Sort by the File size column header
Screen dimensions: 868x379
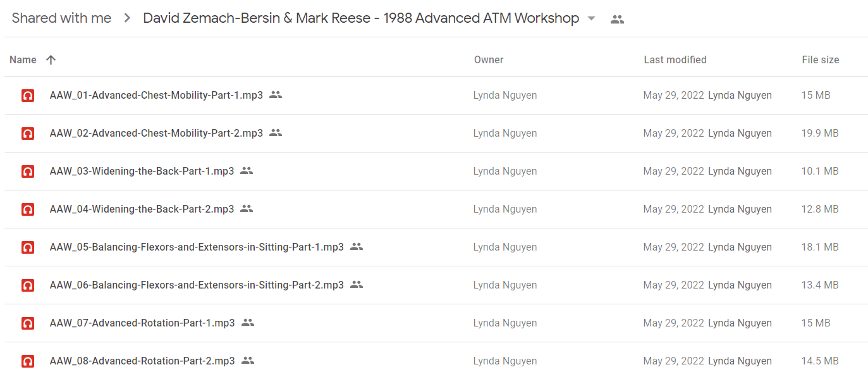821,59
